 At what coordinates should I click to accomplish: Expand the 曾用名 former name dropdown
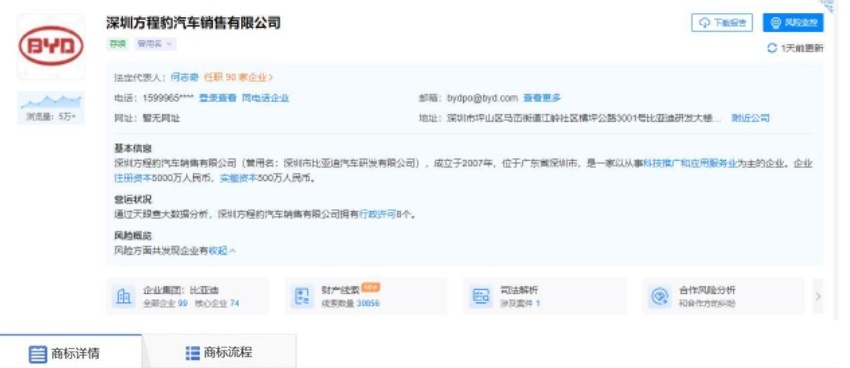point(155,44)
